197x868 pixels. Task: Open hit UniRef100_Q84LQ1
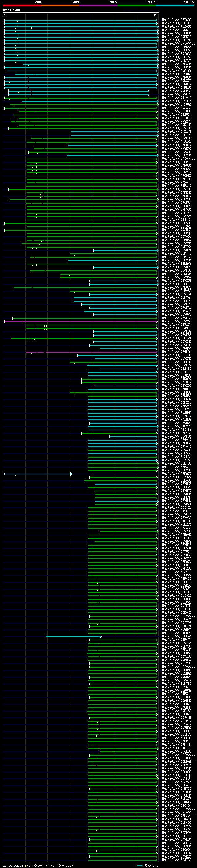pos(177,352)
